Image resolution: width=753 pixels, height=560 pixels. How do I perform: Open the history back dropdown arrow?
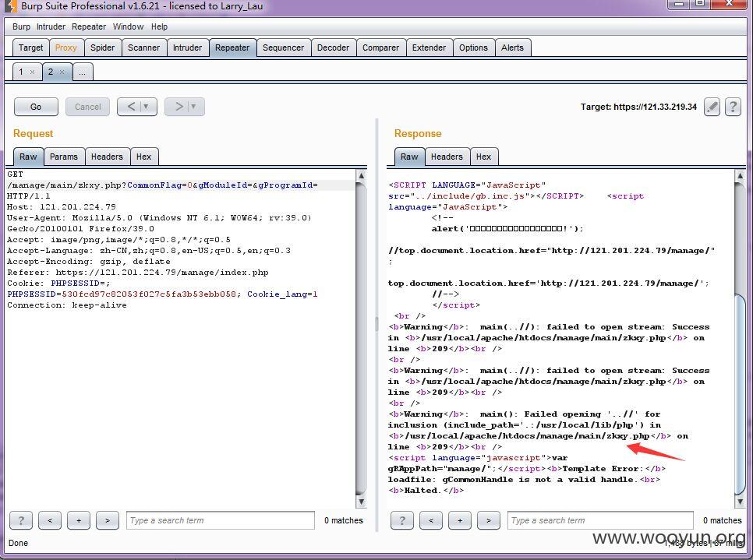(147, 107)
